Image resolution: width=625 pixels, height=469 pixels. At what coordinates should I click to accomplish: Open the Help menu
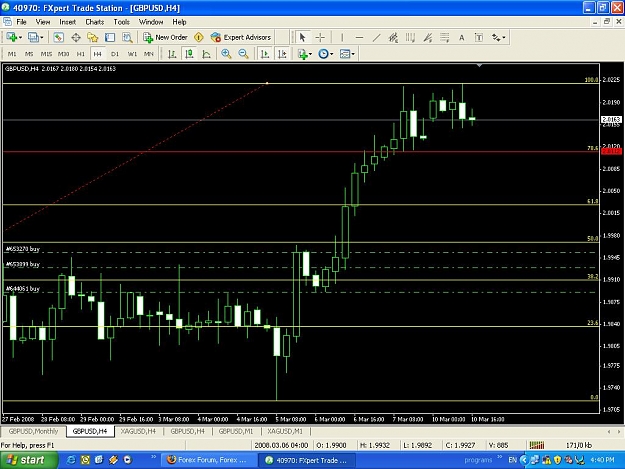pos(179,22)
